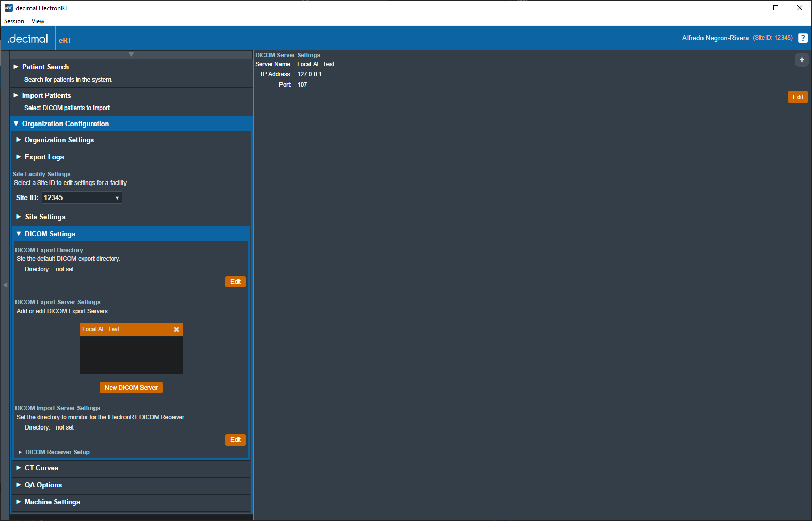Open the View menu
Image resolution: width=812 pixels, height=521 pixels.
pyautogui.click(x=38, y=21)
